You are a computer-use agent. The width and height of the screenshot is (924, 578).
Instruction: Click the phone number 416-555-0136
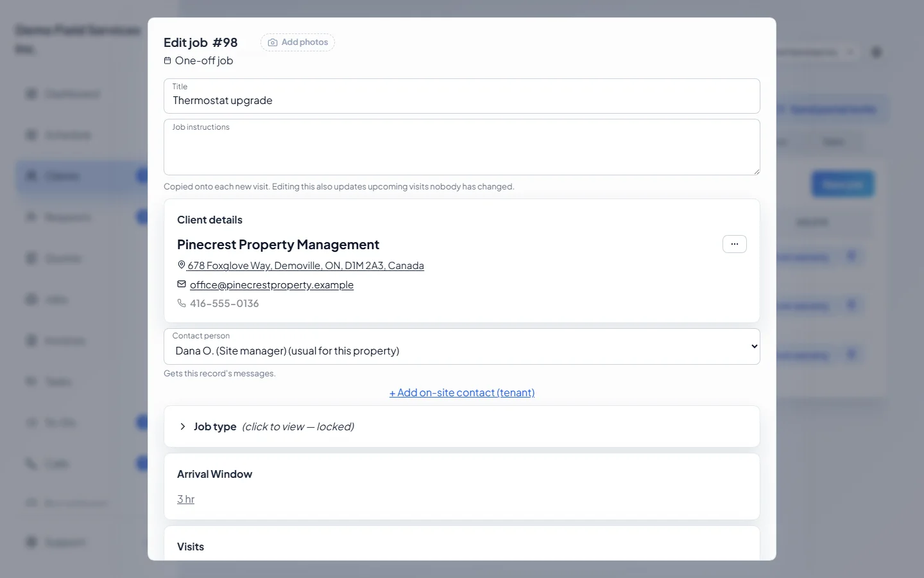(x=225, y=304)
